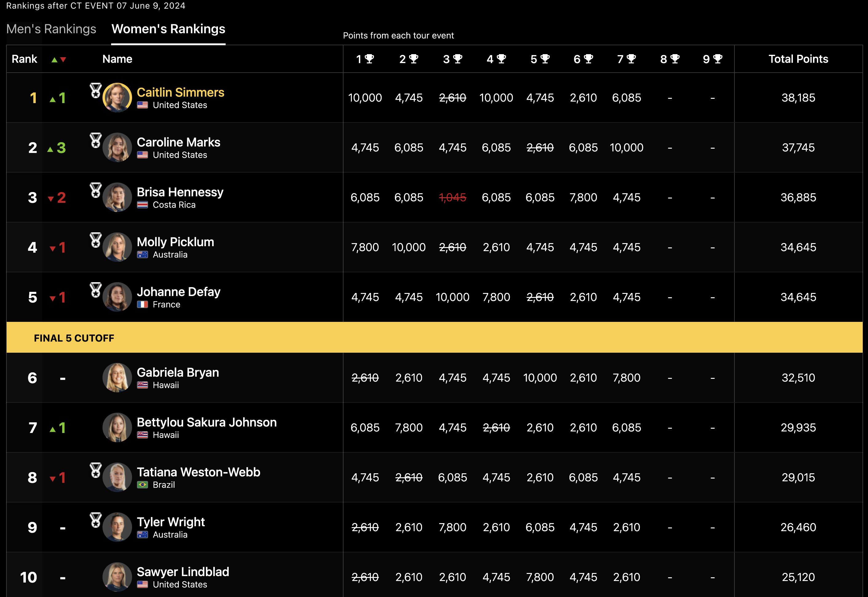Click the United States flag under Caroline Marks
Image resolution: width=868 pixels, height=597 pixels.
click(x=142, y=155)
